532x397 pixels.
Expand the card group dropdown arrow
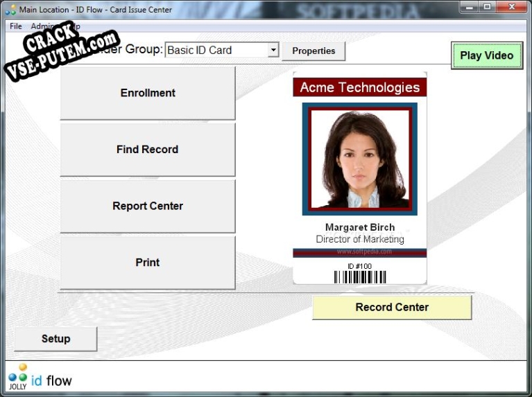[273, 50]
